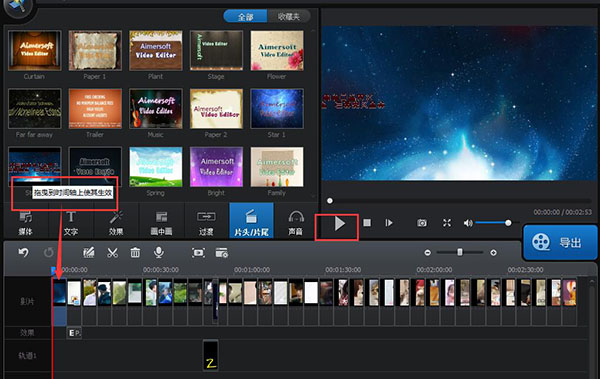This screenshot has width=600, height=379.
Task: Open the edit clip icon
Action: (89, 253)
